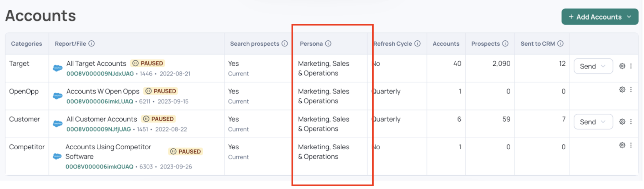Show info for Search prospects column

[284, 44]
